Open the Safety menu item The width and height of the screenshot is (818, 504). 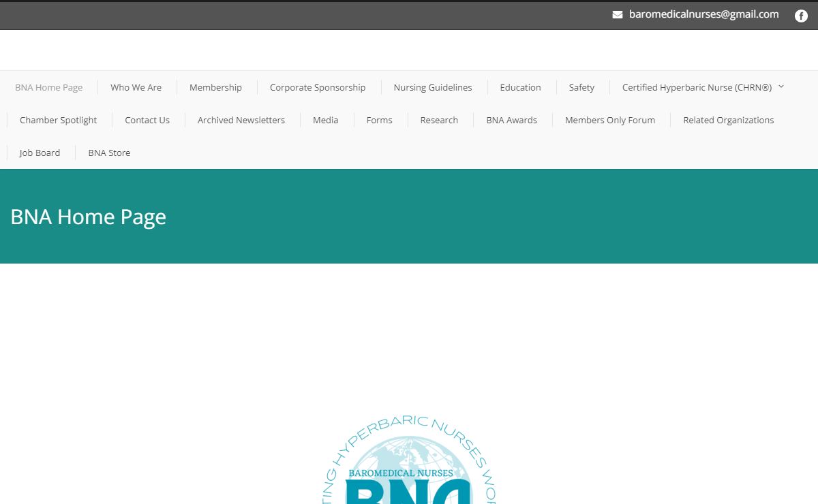581,87
